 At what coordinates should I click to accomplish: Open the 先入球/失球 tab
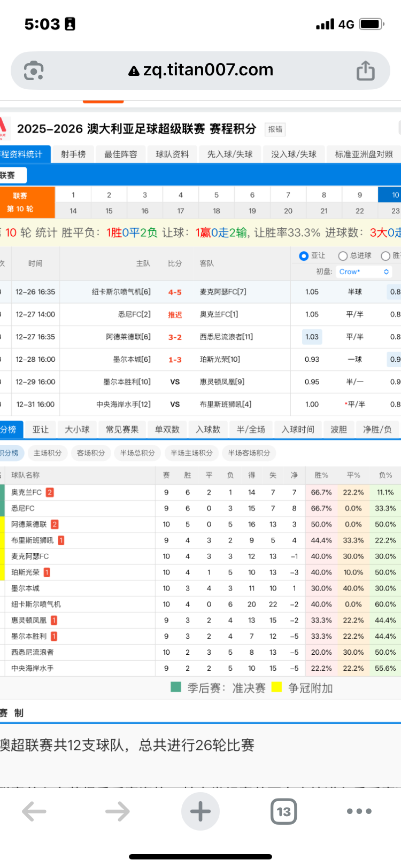[230, 154]
